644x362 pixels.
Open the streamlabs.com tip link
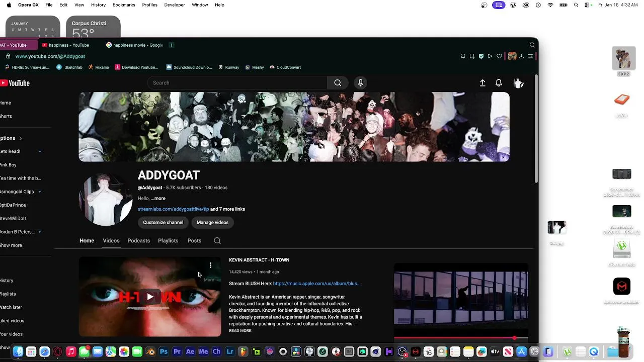click(x=173, y=209)
